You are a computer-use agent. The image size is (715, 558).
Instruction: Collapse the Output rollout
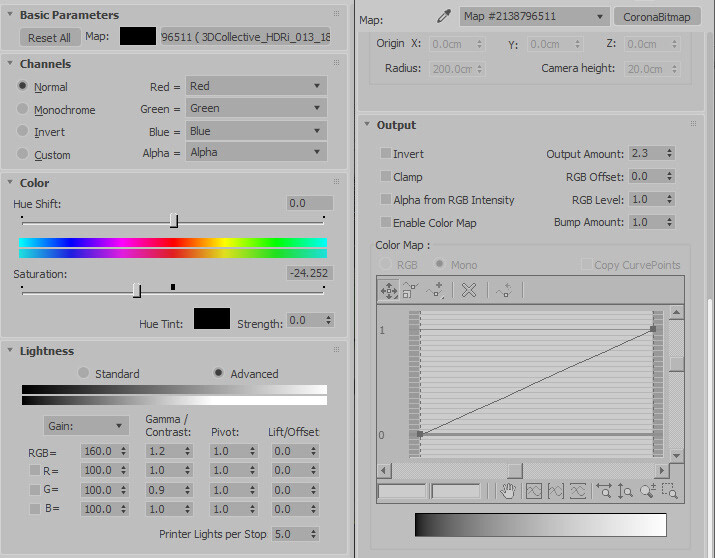coord(368,124)
